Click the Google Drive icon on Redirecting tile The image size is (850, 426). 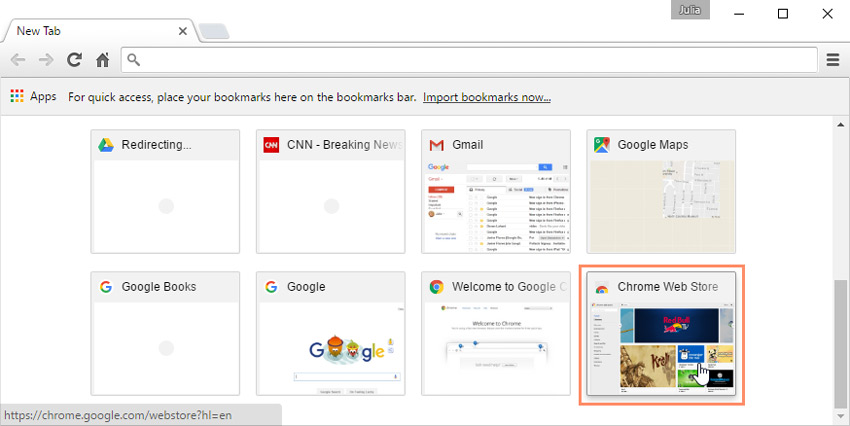point(105,145)
